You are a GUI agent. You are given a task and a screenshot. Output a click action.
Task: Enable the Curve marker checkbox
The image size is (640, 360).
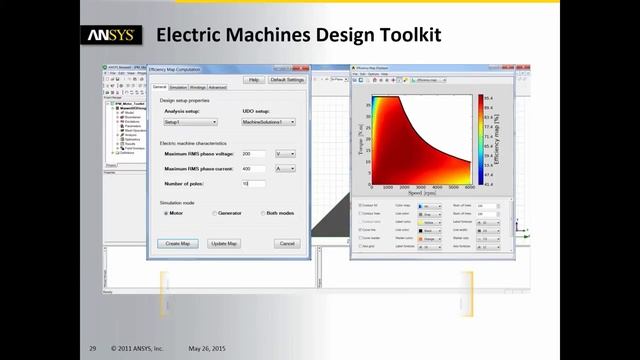[x=360, y=238]
